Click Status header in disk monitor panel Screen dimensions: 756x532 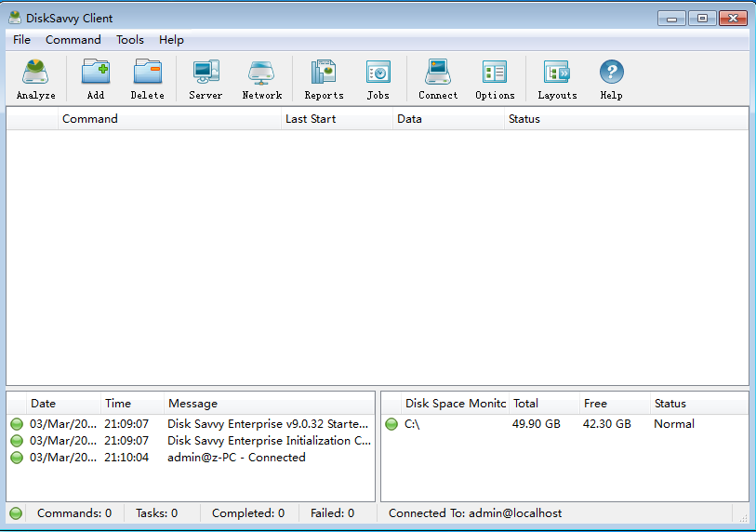pyautogui.click(x=699, y=404)
